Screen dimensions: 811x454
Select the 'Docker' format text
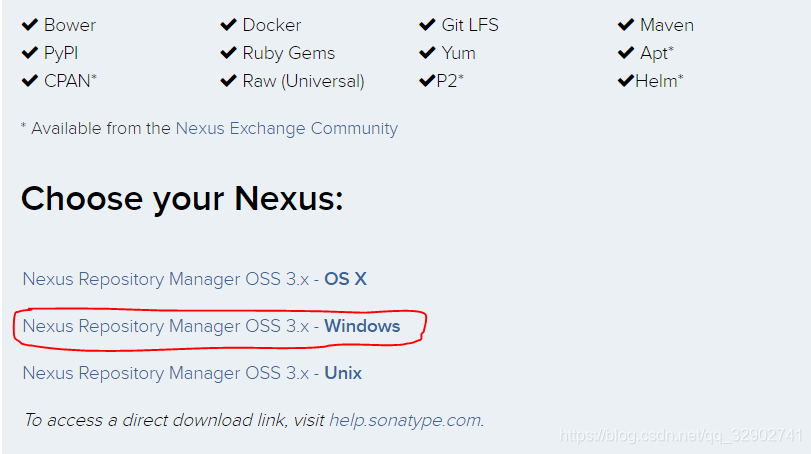[272, 25]
